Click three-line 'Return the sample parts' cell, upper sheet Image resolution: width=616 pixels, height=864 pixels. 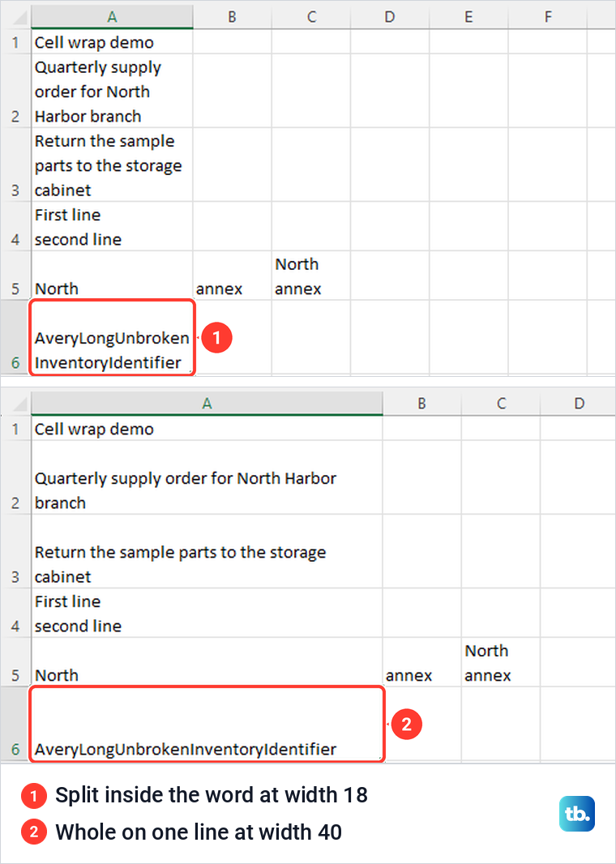(x=113, y=165)
